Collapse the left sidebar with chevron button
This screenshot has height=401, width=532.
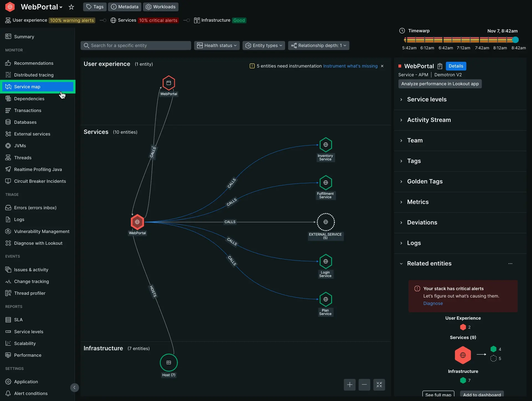[x=74, y=387]
